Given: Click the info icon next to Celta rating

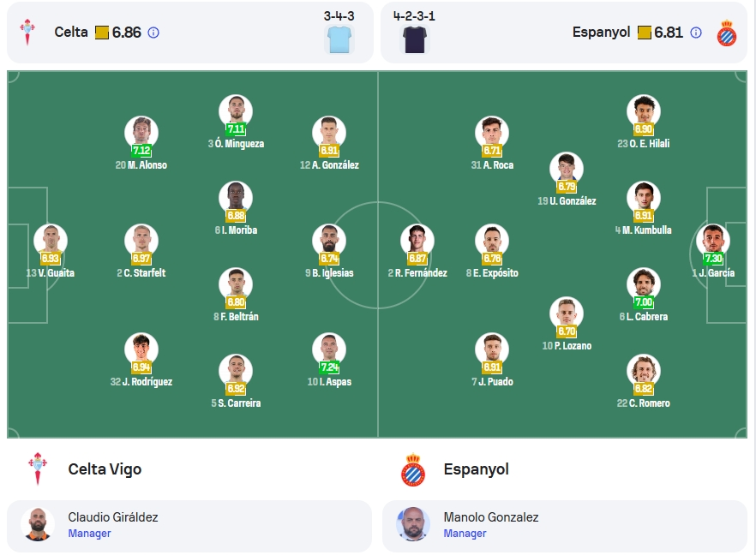Looking at the screenshot, I should click(x=153, y=33).
